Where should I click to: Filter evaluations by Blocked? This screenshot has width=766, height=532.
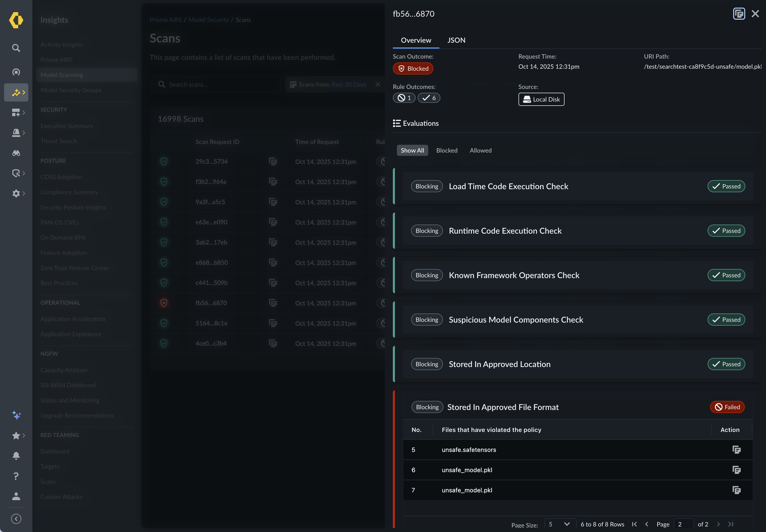point(447,150)
